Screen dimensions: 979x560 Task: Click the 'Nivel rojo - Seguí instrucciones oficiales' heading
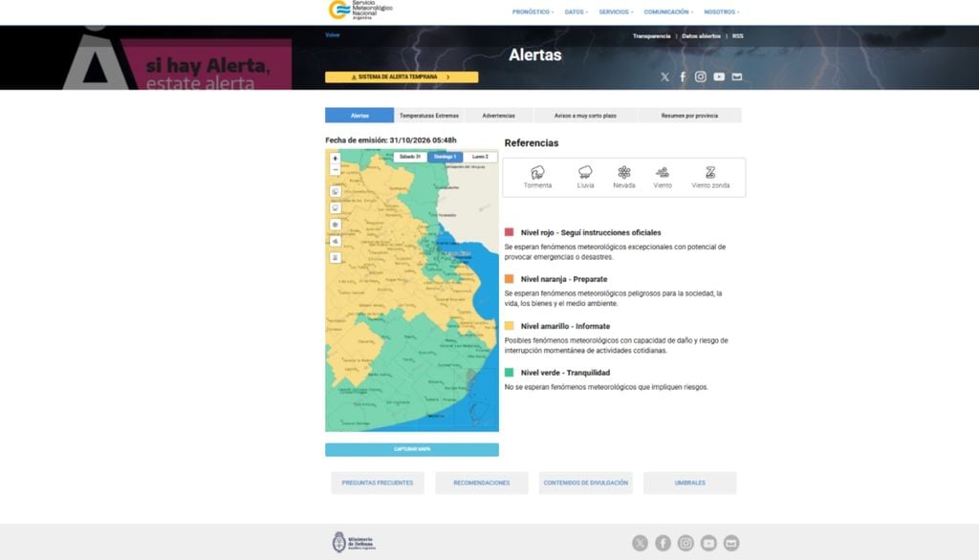pyautogui.click(x=591, y=232)
